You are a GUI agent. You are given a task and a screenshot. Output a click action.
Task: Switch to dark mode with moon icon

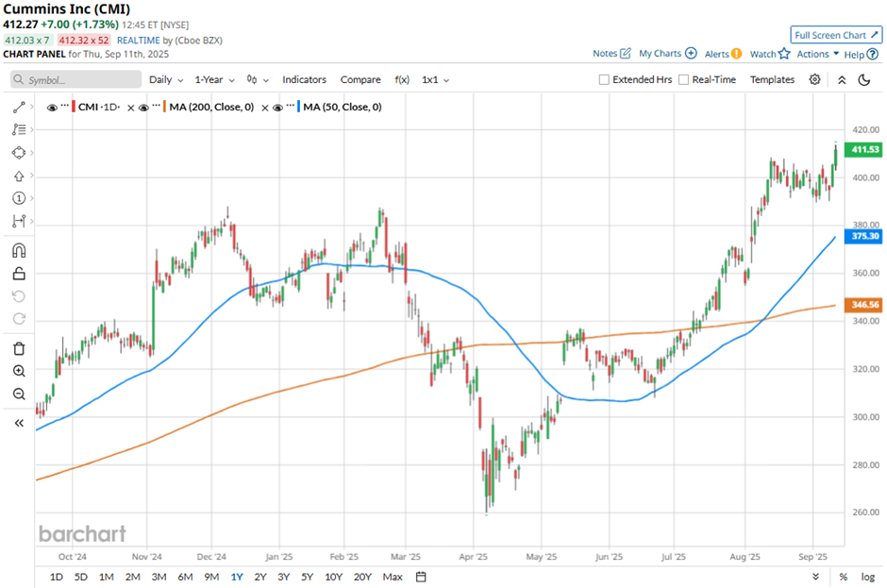[863, 80]
